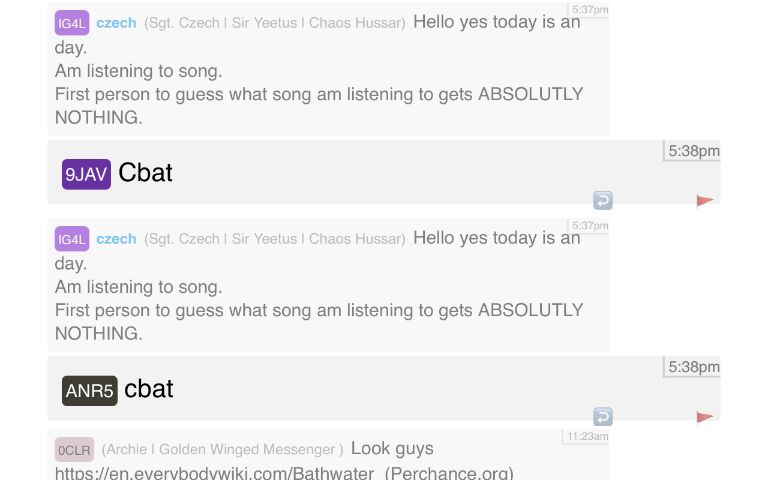
Task: Click the 5:37pm timestamp quoted above 9JAV's reply
Action: click(x=590, y=10)
